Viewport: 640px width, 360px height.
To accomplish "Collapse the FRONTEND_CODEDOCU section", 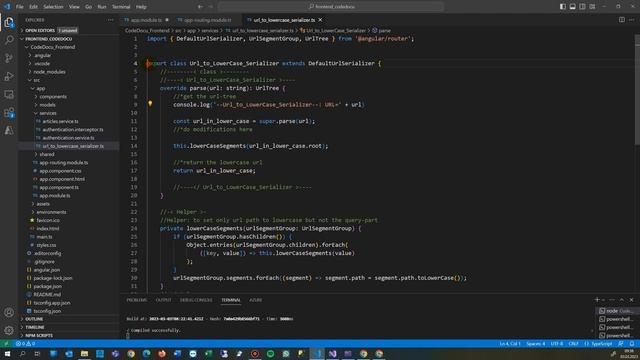I will (x=69, y=39).
